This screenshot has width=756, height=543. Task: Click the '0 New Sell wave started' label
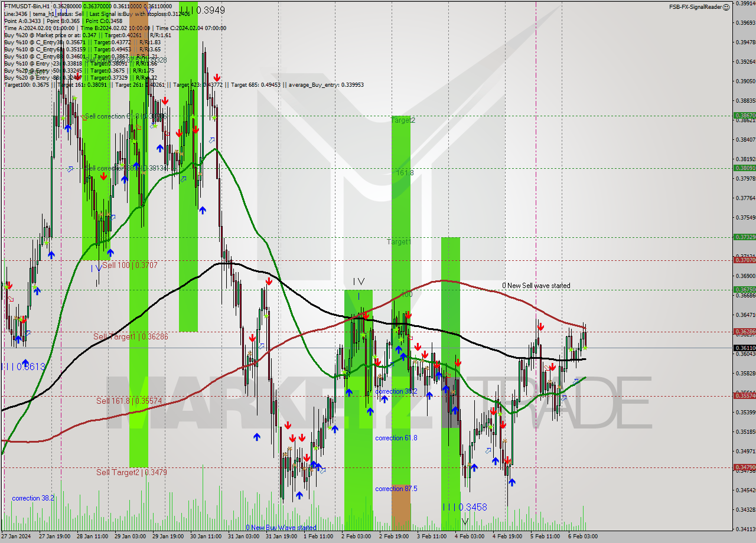(x=536, y=286)
